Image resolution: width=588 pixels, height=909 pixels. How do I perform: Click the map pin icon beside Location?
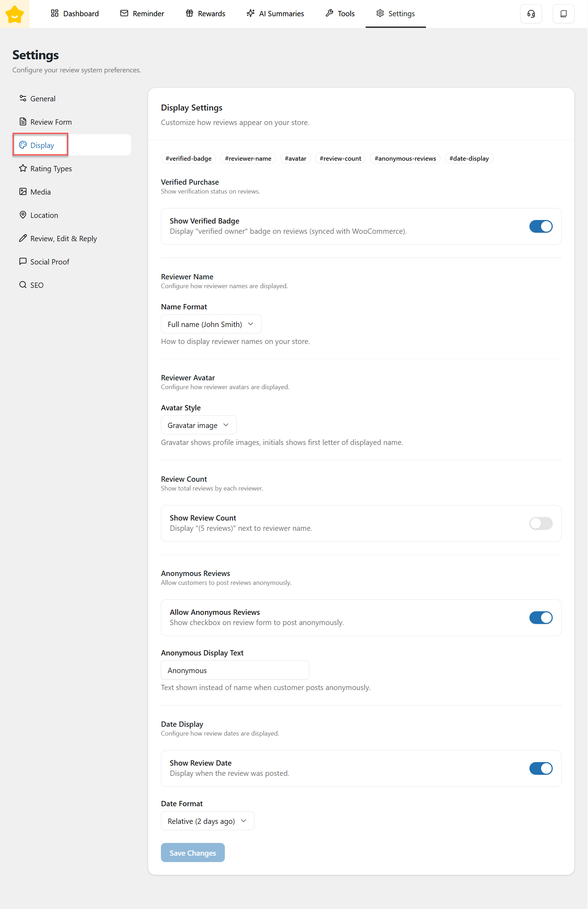click(23, 215)
